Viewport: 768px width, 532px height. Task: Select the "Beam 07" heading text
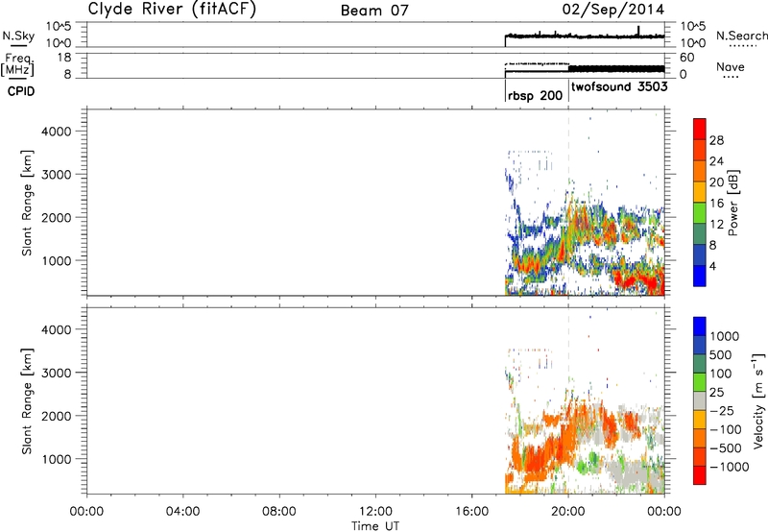pos(374,11)
